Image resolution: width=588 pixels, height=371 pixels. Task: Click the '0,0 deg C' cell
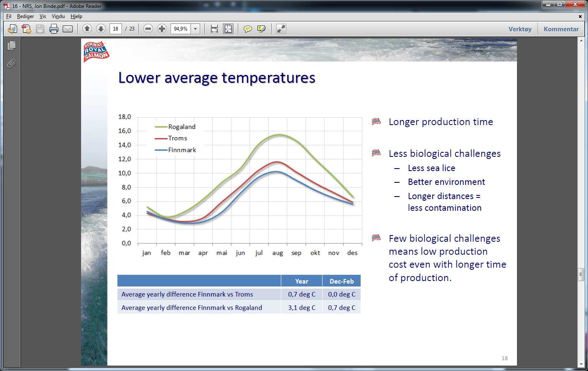(341, 294)
